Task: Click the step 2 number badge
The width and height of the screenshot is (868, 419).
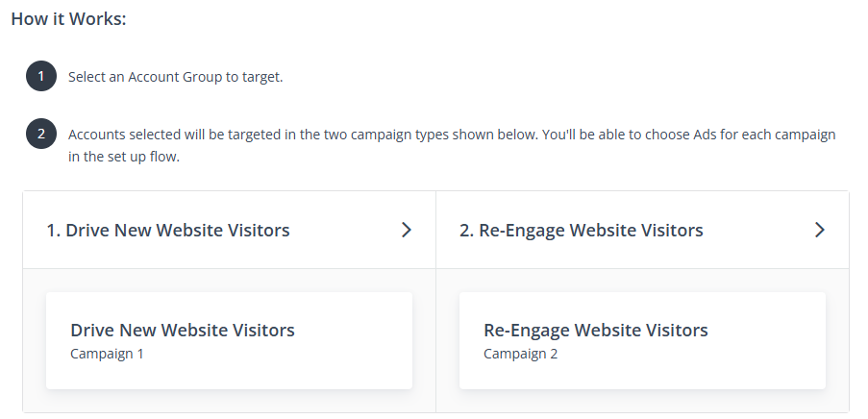Action: [x=41, y=134]
